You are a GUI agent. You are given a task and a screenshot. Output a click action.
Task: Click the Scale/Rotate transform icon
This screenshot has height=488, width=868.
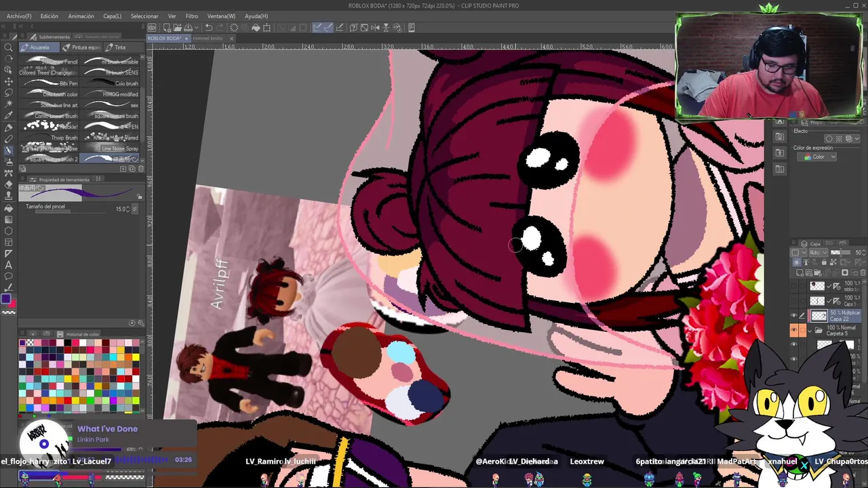pos(267,28)
